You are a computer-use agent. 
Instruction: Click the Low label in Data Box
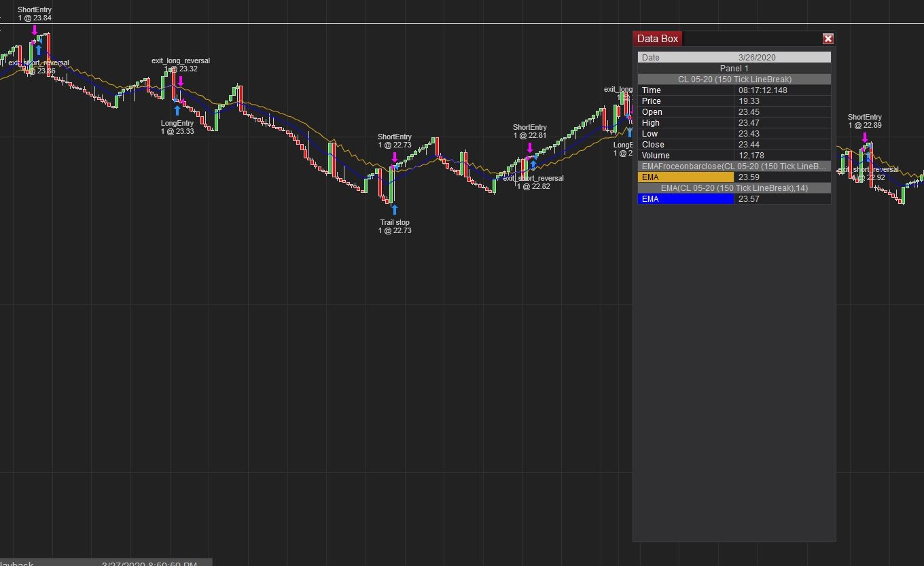[650, 134]
